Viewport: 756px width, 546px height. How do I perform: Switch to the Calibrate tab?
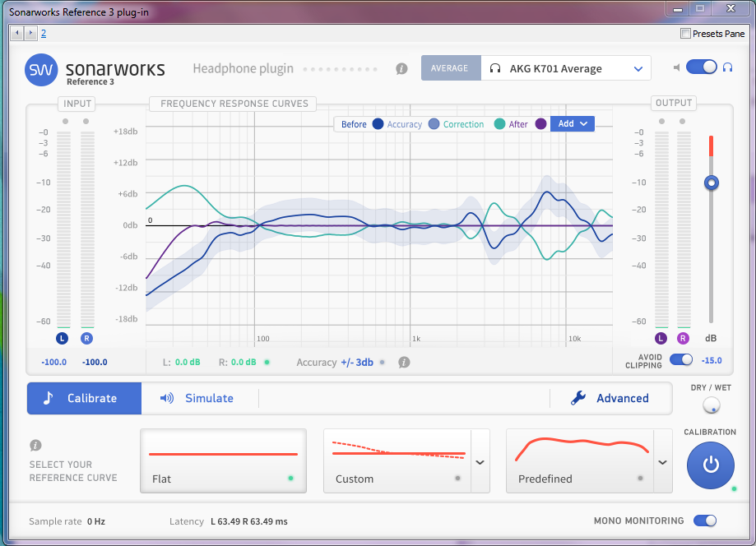click(85, 398)
